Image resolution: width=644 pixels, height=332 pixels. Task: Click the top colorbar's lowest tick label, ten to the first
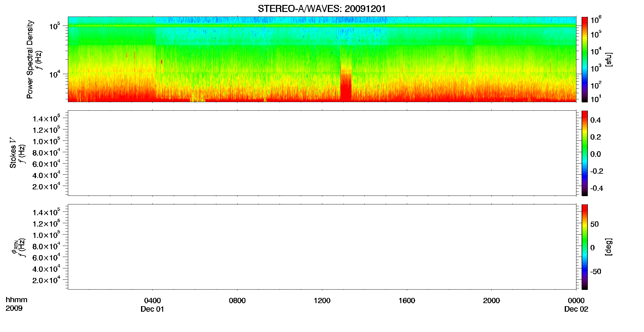596,99
